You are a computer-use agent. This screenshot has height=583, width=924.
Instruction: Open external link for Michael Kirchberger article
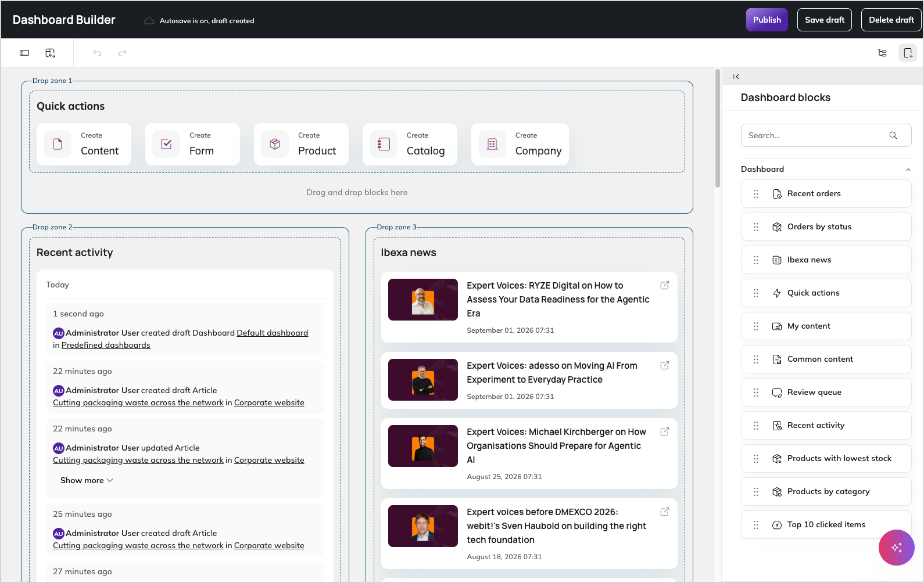(x=665, y=431)
